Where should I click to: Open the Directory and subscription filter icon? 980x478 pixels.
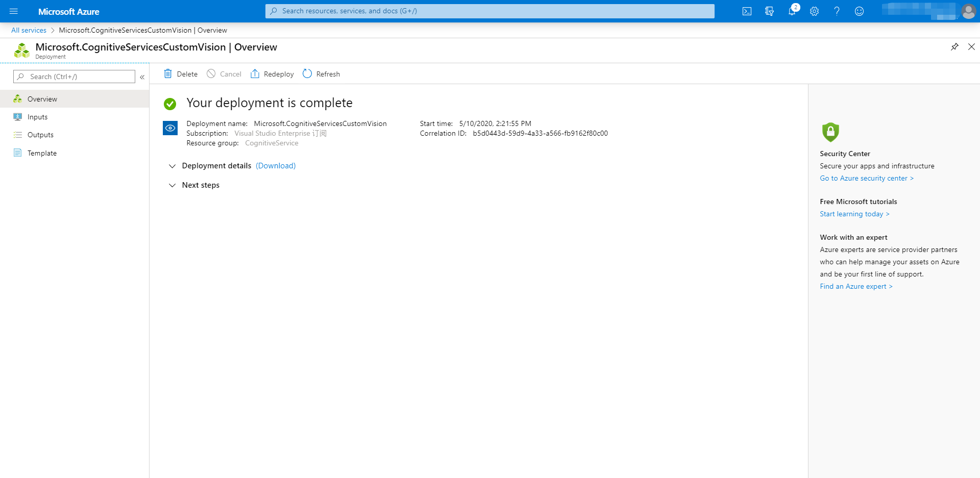coord(769,11)
